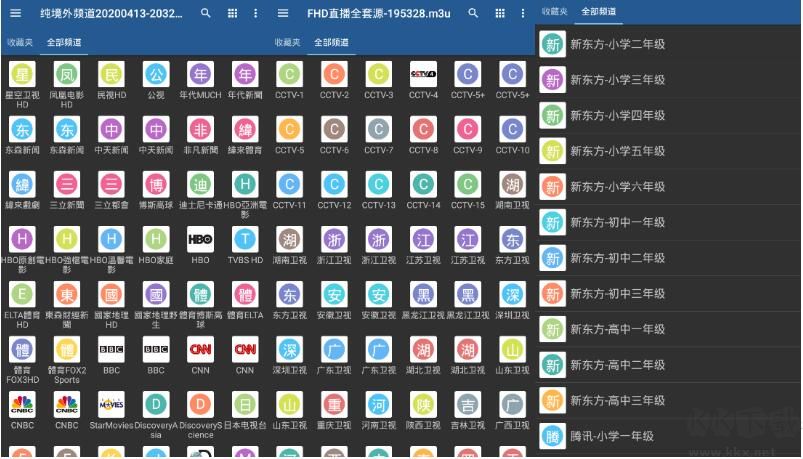Open more options in FHD直播全套源 panel
The height and width of the screenshot is (459, 803).
(x=523, y=14)
